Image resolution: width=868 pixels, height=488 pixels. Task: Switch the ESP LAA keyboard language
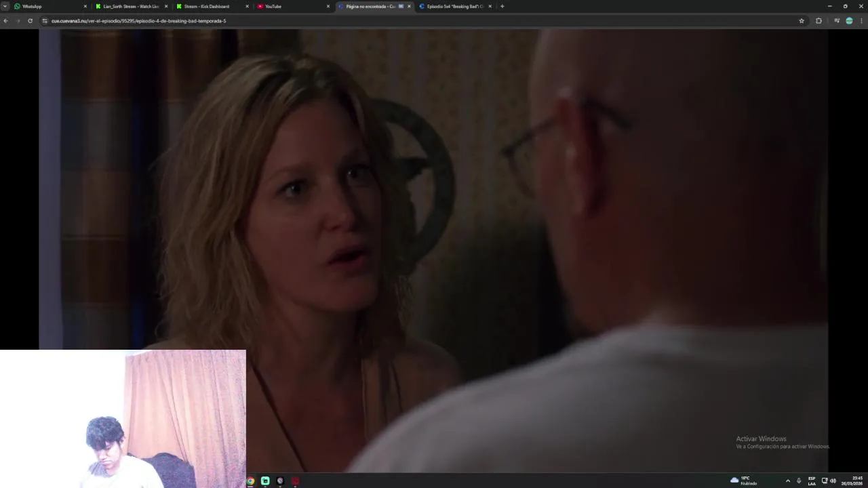pyautogui.click(x=812, y=481)
